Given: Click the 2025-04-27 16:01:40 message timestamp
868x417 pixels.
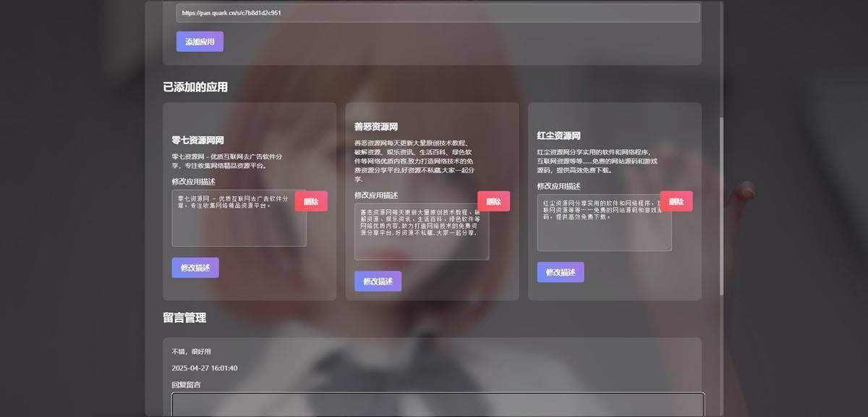Looking at the screenshot, I should tap(205, 368).
